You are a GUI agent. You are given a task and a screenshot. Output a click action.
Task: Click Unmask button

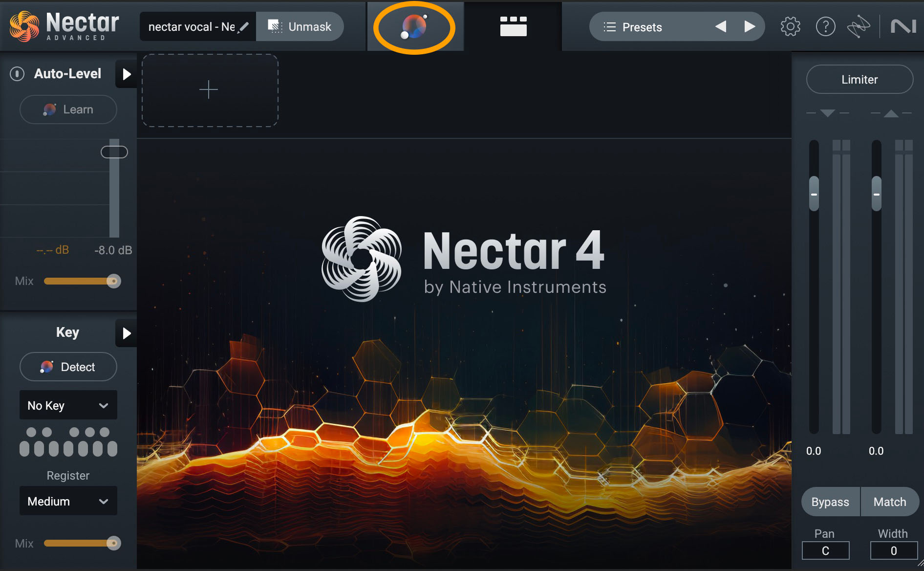pos(300,26)
